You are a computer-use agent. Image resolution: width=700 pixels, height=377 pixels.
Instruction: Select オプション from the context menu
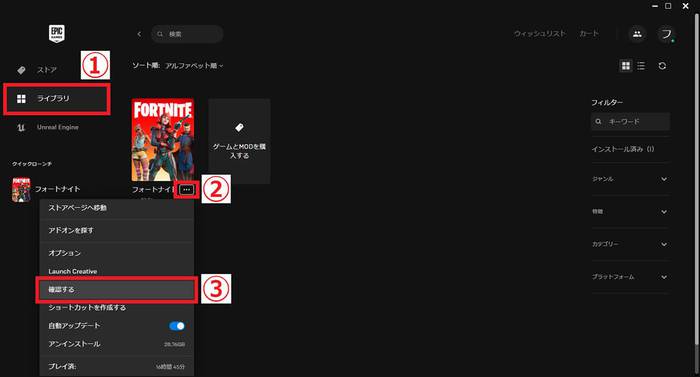[117, 253]
